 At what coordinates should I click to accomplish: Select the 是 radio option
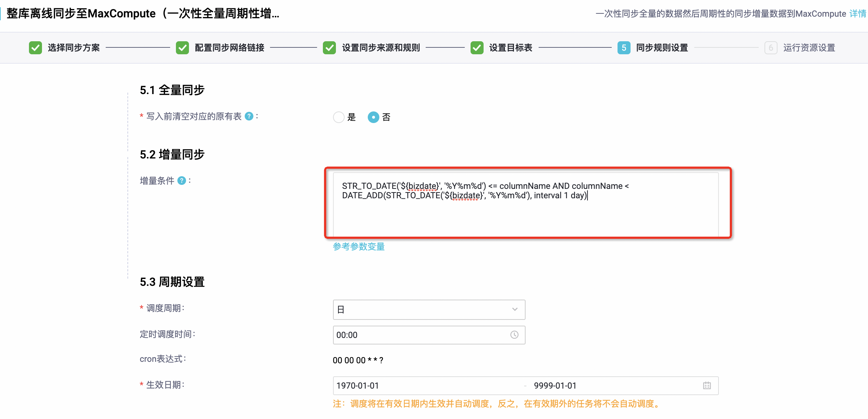pyautogui.click(x=339, y=117)
